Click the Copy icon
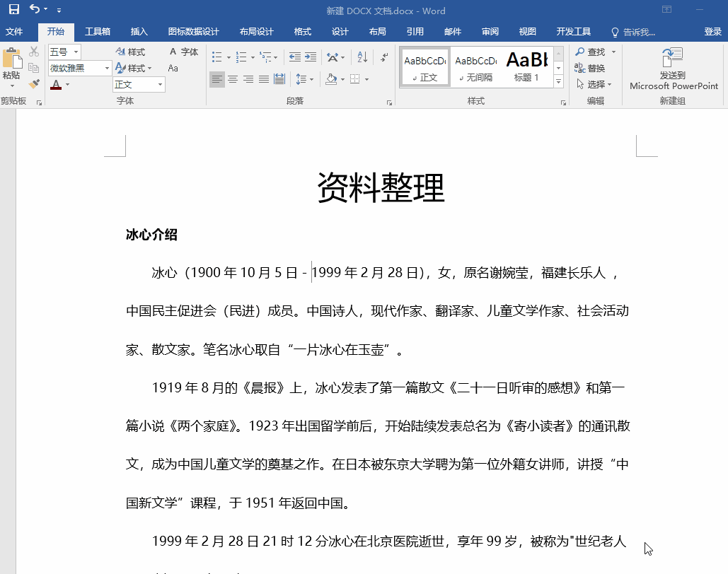Screen dimensions: 728x574 pos(33,68)
